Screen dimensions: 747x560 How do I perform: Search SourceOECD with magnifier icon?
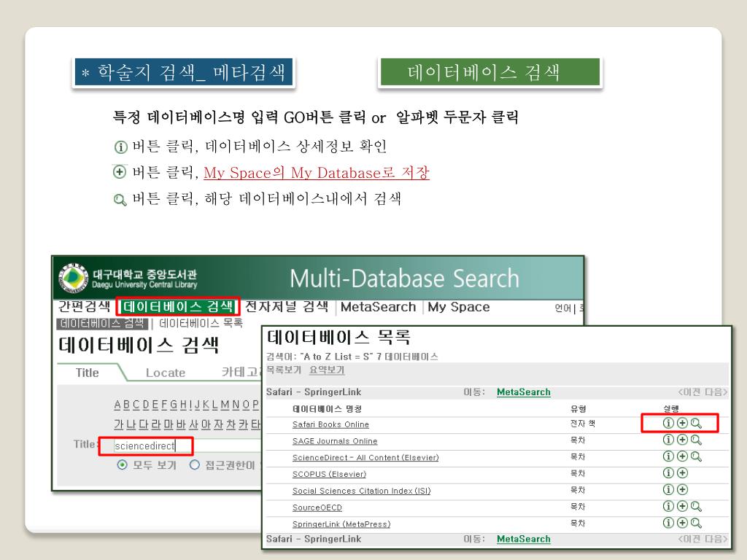pyautogui.click(x=696, y=507)
